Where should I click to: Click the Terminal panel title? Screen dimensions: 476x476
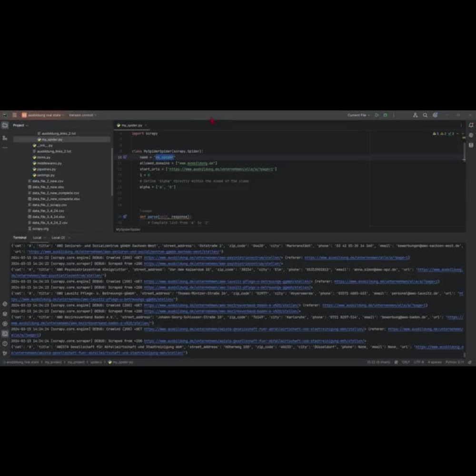tap(20, 238)
